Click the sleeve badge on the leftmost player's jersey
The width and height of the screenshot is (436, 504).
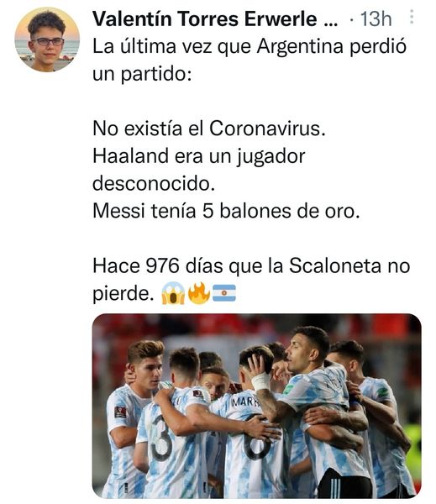(121, 412)
